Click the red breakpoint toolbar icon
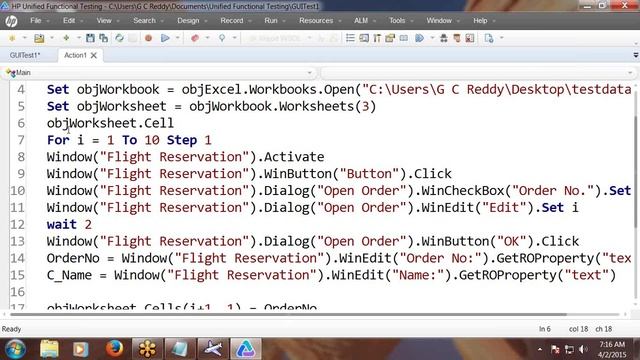 coord(195,38)
